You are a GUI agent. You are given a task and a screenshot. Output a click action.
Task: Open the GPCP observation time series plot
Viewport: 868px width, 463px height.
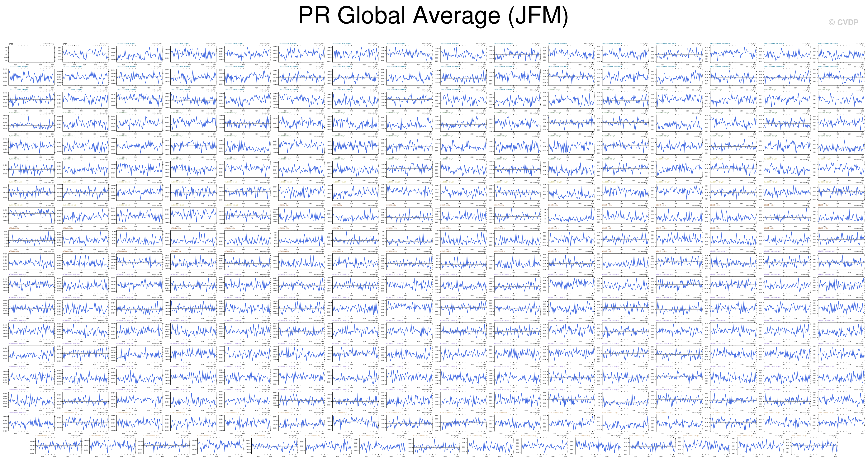click(85, 54)
